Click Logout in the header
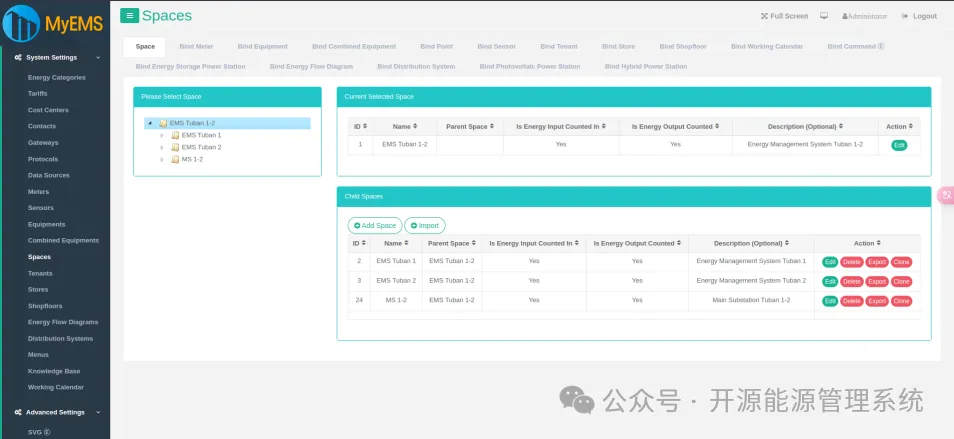Image resolution: width=954 pixels, height=439 pixels. 919,16
